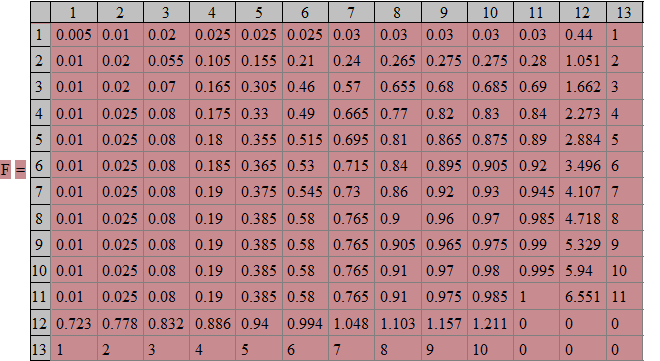Viewport: 660px width, 361px height.
Task: Click the cell containing 1.662
Action: click(x=583, y=86)
